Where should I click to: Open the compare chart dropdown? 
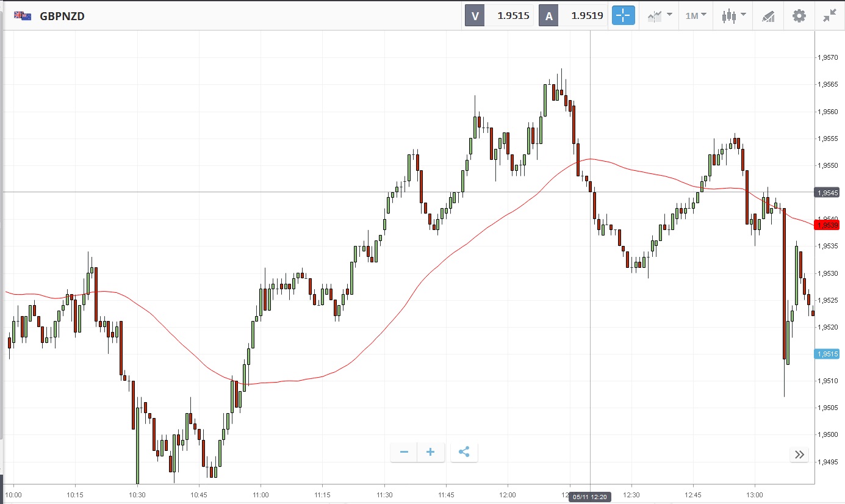pyautogui.click(x=660, y=16)
